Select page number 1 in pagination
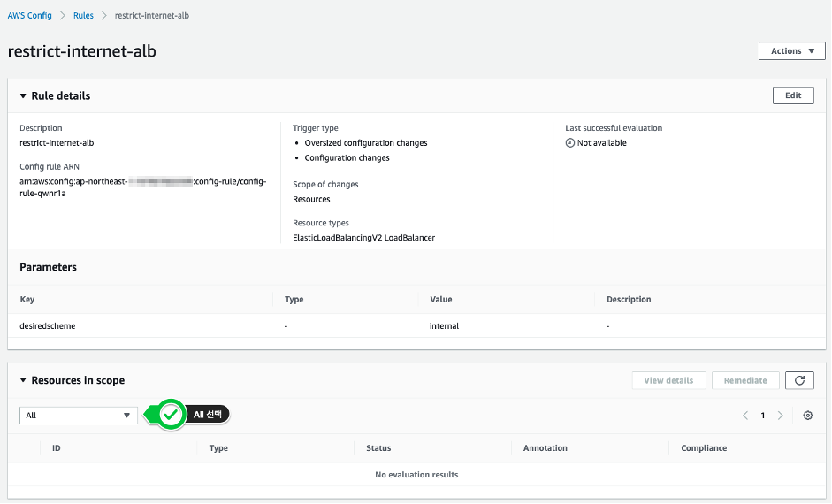Image resolution: width=832 pixels, height=504 pixels. click(x=763, y=416)
